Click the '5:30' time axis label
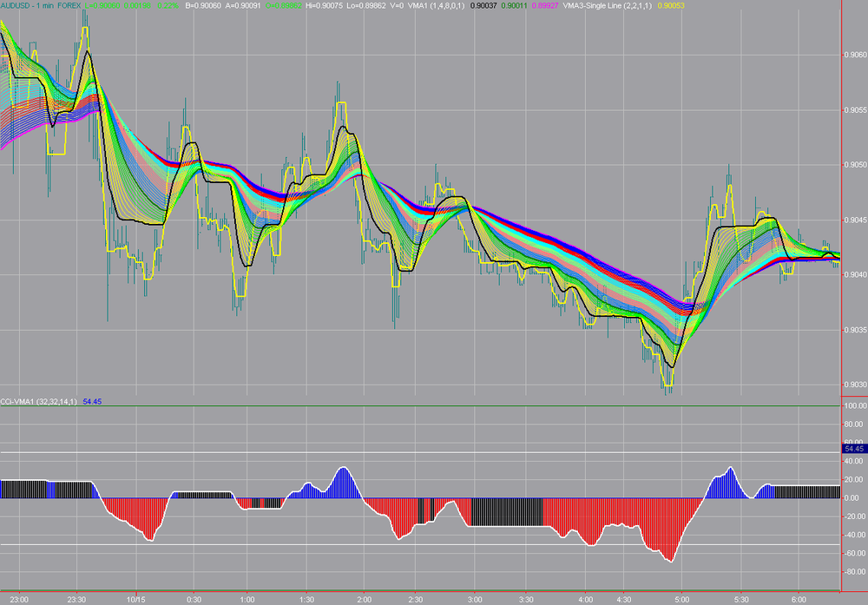Image resolution: width=868 pixels, height=605 pixels. coord(740,600)
